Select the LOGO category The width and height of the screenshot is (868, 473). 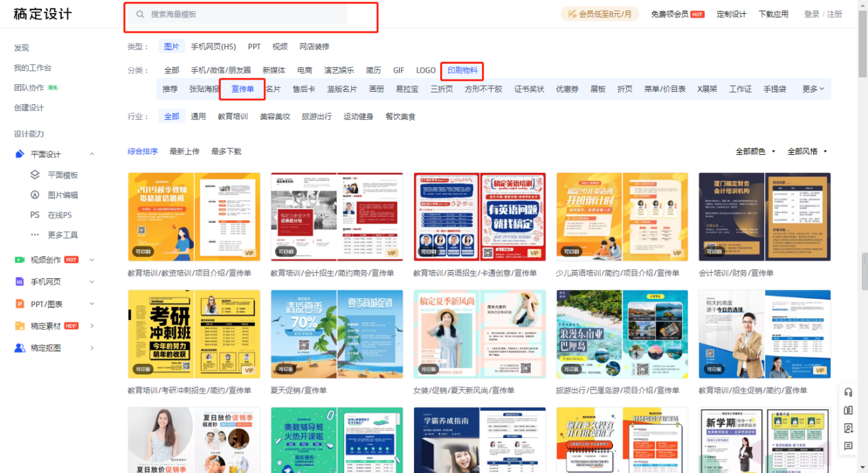(x=426, y=71)
